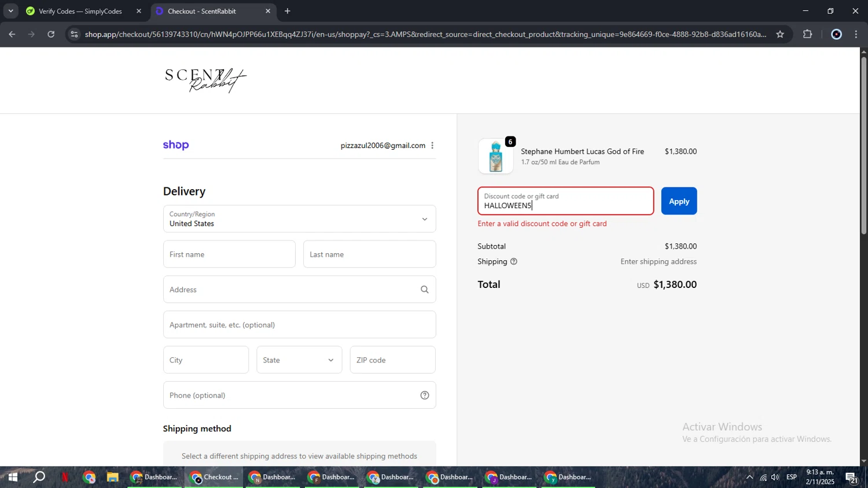The width and height of the screenshot is (868, 488).
Task: Open the pinned Chrome icon on the taskbar
Action: (x=89, y=478)
